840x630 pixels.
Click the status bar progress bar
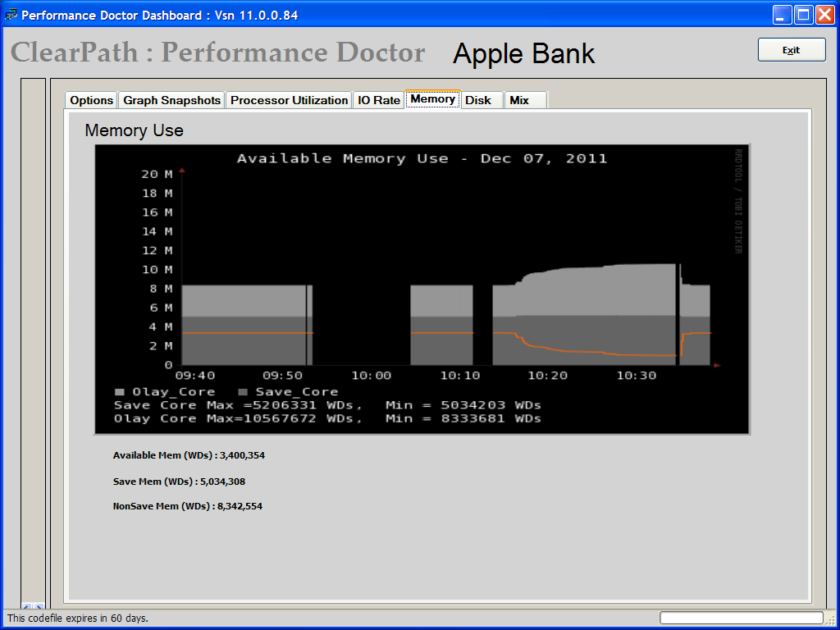(741, 618)
